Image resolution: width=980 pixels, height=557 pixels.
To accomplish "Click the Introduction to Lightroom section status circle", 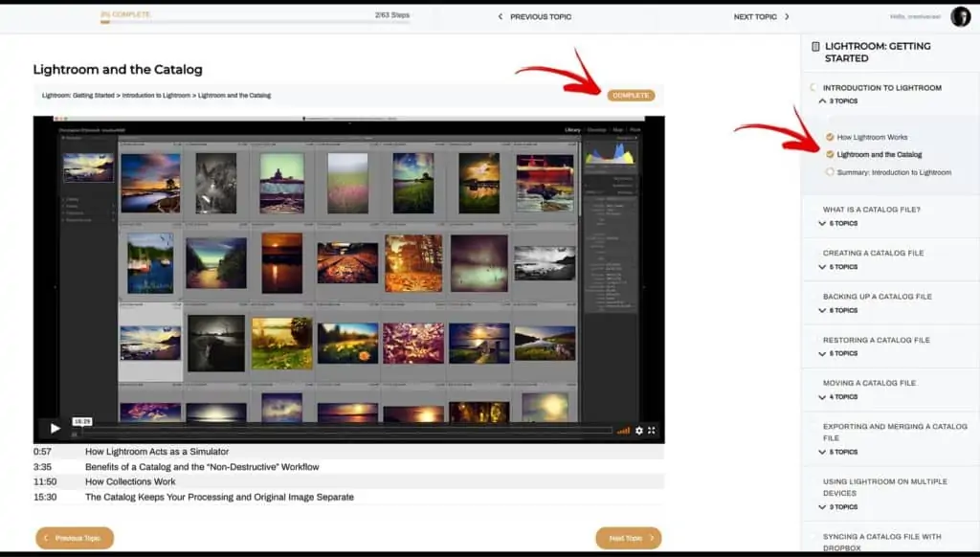I will click(813, 87).
